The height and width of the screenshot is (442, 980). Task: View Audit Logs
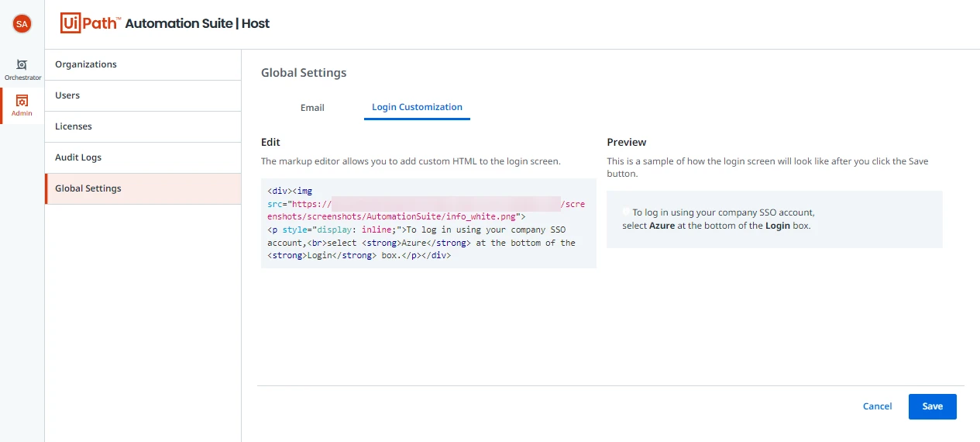click(143, 157)
